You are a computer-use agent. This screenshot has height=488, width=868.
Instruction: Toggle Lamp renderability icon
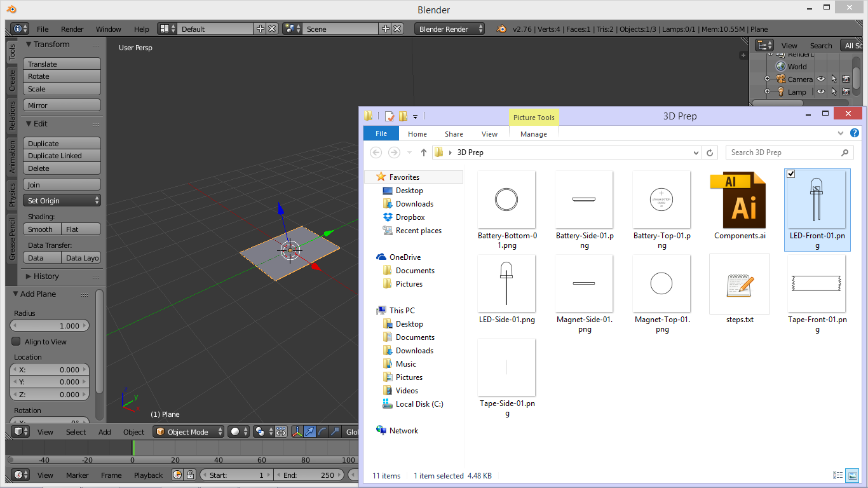pyautogui.click(x=846, y=91)
